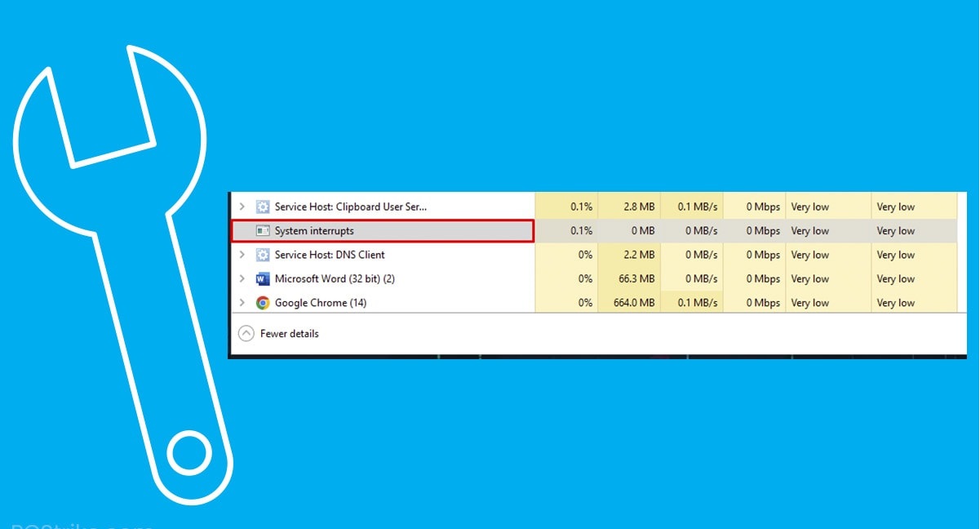Click the clipboard icon inside System interrupts row
980x529 pixels.
pyautogui.click(x=262, y=230)
